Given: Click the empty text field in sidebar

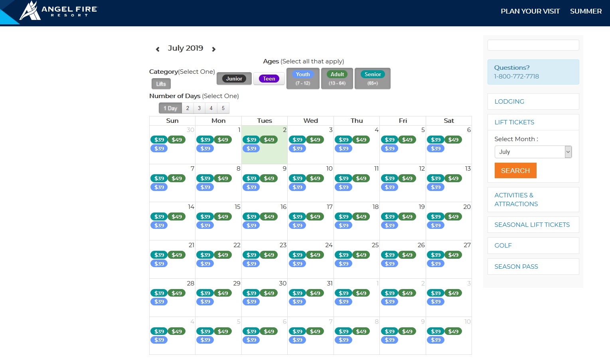Looking at the screenshot, I should [533, 45].
